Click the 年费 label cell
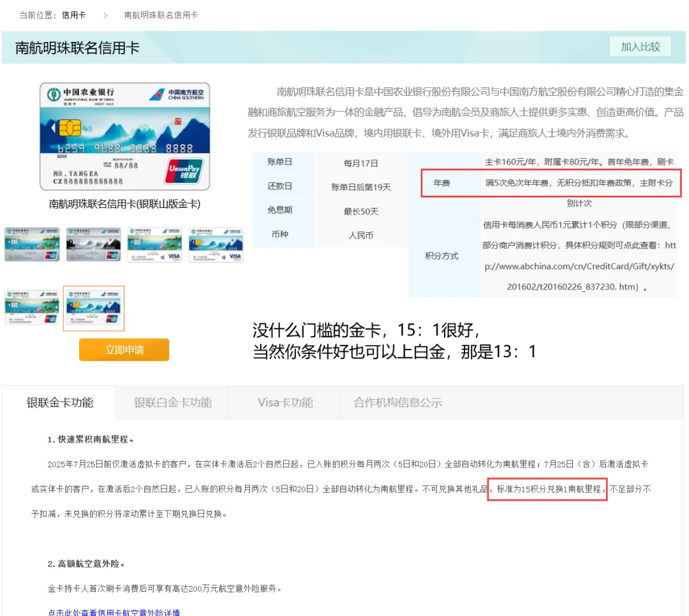Image resolution: width=689 pixels, height=616 pixels. point(441,183)
